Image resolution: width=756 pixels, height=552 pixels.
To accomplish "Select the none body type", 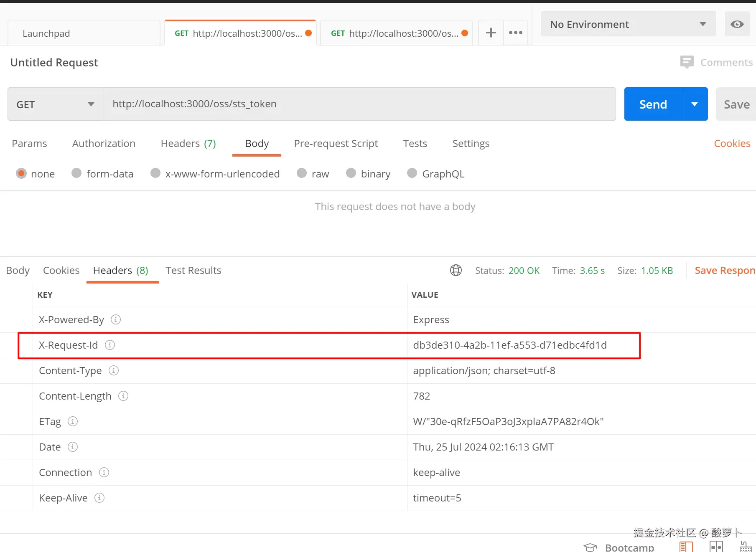I will (21, 173).
